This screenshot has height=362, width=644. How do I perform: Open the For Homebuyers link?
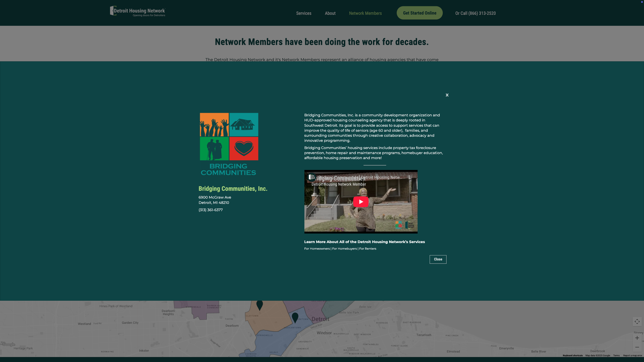344,248
